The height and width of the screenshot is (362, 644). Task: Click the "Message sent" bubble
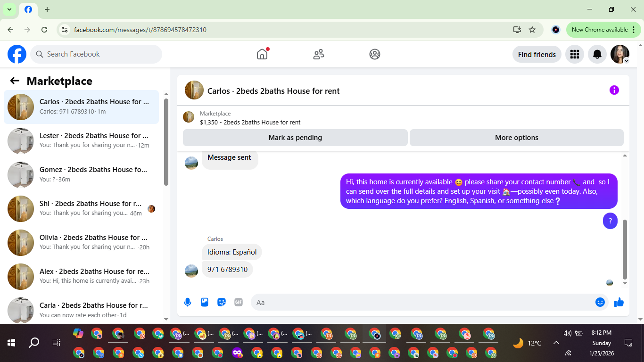tap(229, 158)
